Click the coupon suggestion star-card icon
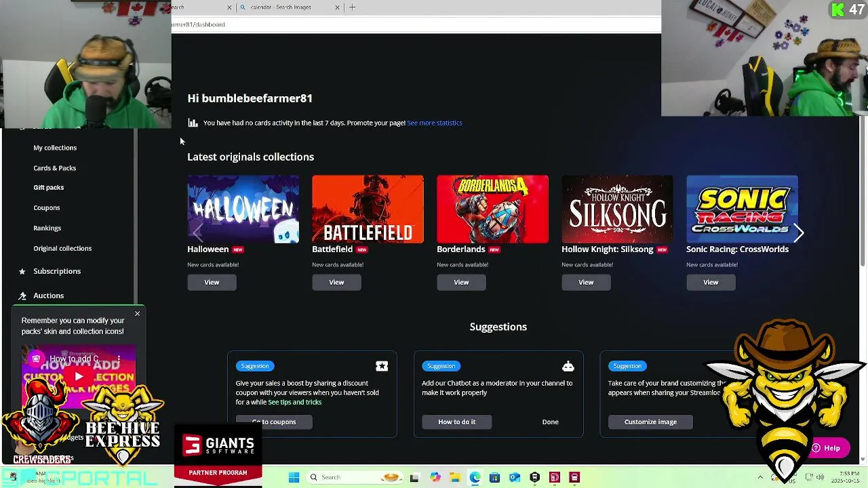 point(382,366)
